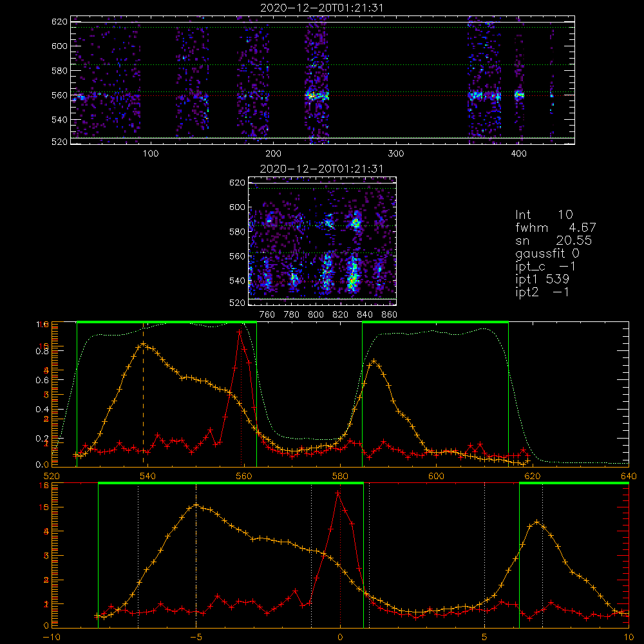
Task: Click the orange second peak near 587 in upper profile
Action: (374, 361)
